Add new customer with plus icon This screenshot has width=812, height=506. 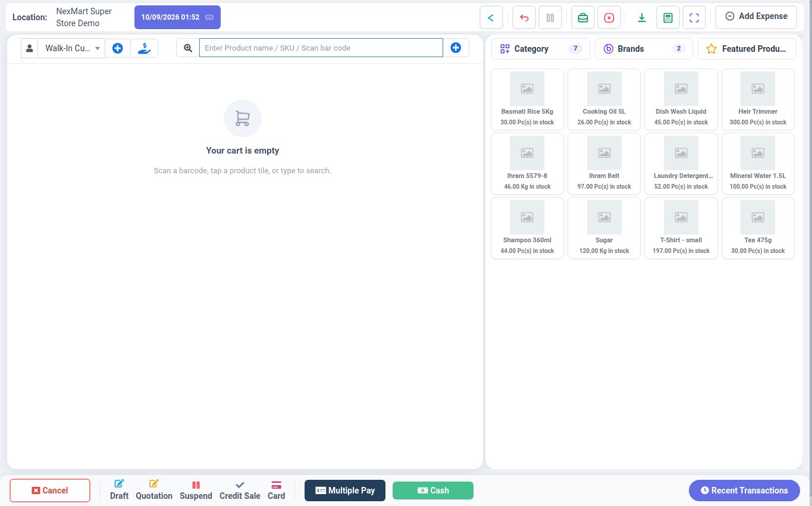tap(118, 48)
